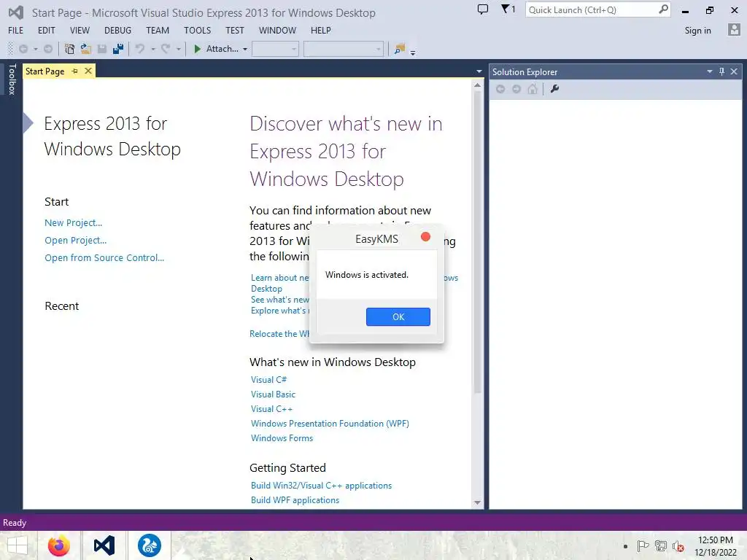Click the Find in Files toolbar icon
Screen dimensions: 747x560
[x=399, y=49]
